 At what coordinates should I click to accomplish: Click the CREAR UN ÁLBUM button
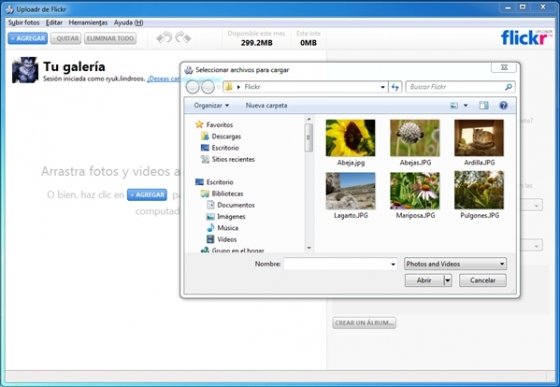point(364,323)
